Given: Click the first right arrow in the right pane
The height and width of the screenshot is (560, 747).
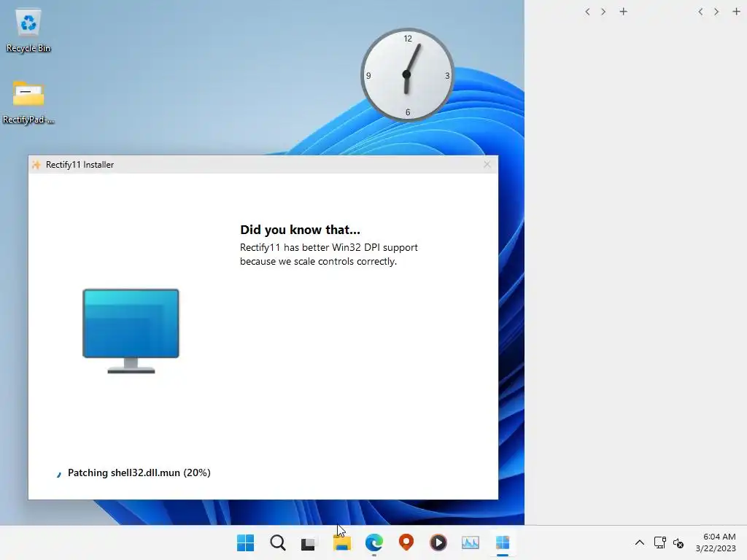Looking at the screenshot, I should pyautogui.click(x=603, y=12).
